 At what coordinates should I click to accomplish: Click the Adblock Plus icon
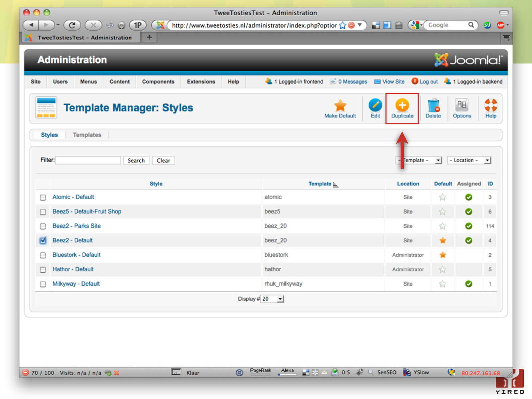(x=500, y=25)
